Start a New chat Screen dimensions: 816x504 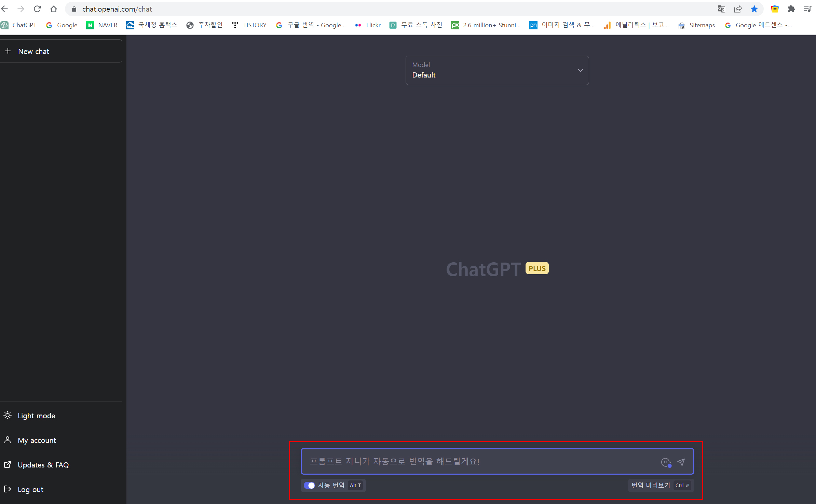61,51
